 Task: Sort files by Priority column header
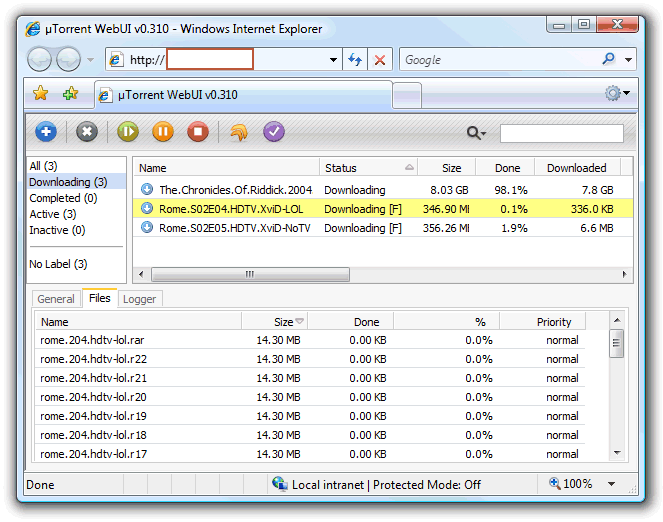[542, 322]
